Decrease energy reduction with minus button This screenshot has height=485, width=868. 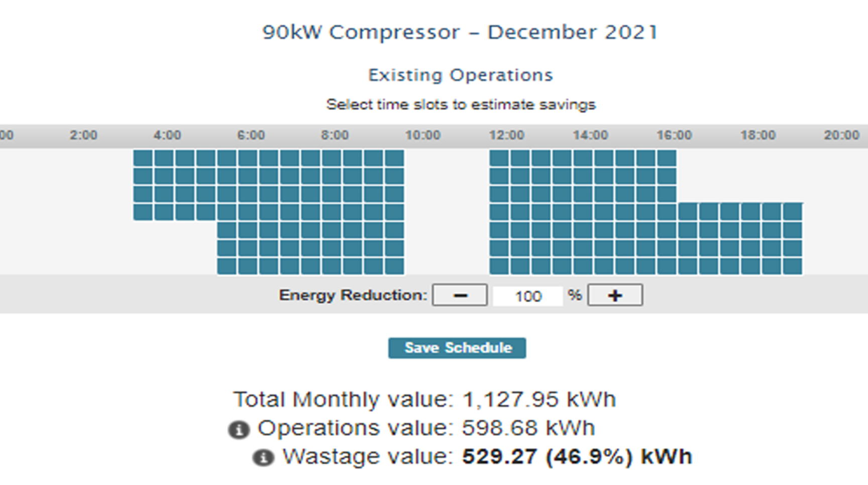[460, 295]
